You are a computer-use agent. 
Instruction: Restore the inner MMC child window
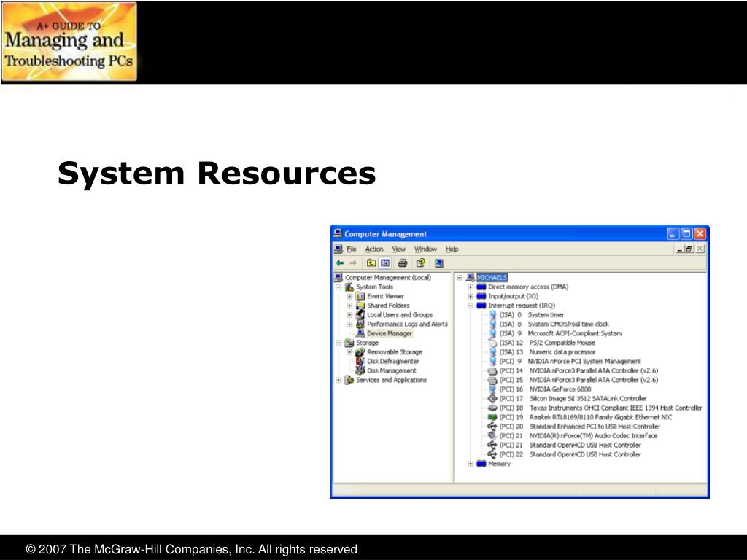pos(689,249)
